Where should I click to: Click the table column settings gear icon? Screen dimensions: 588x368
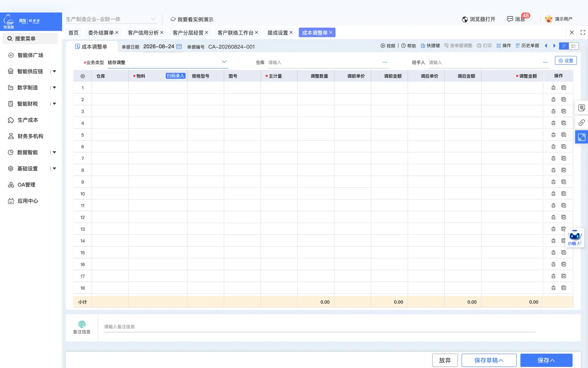coord(82,76)
